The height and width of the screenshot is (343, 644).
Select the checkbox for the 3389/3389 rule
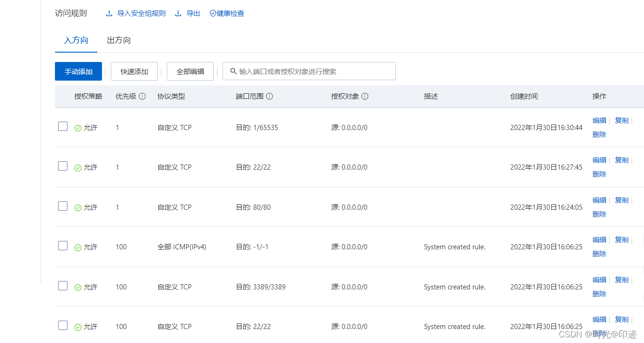63,286
